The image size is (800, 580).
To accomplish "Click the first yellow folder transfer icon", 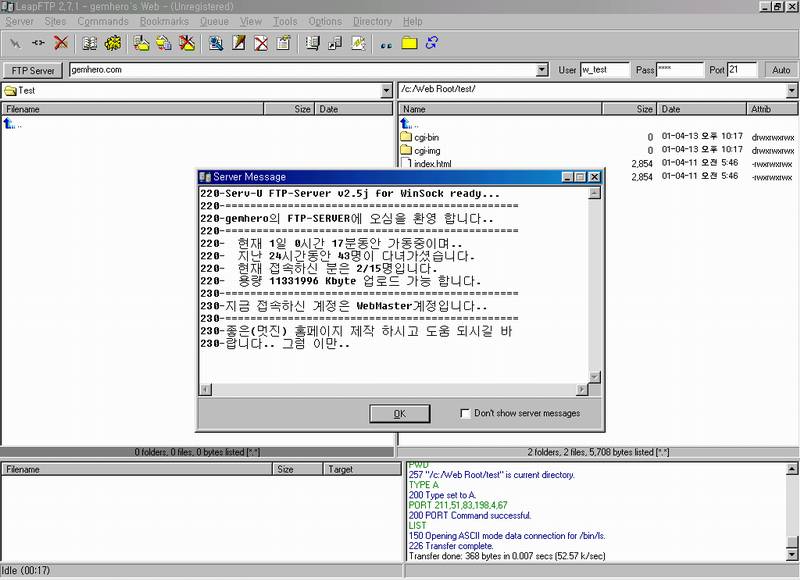I will 141,43.
